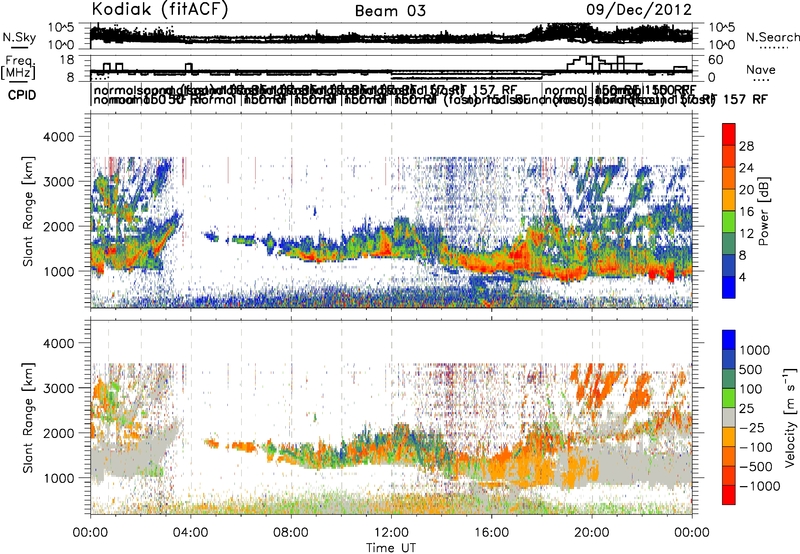This screenshot has width=800, height=554.
Task: Click the blue bottom of the power colorbar
Action: tap(729, 287)
